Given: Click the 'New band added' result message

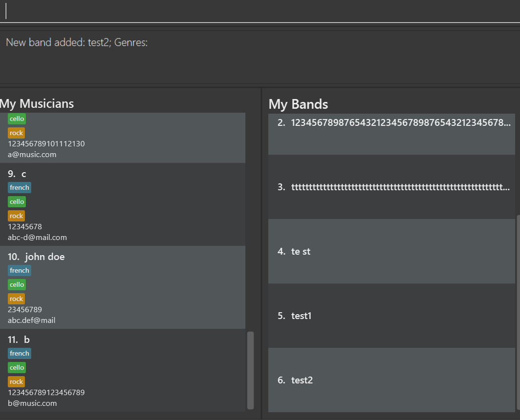Looking at the screenshot, I should [x=77, y=42].
